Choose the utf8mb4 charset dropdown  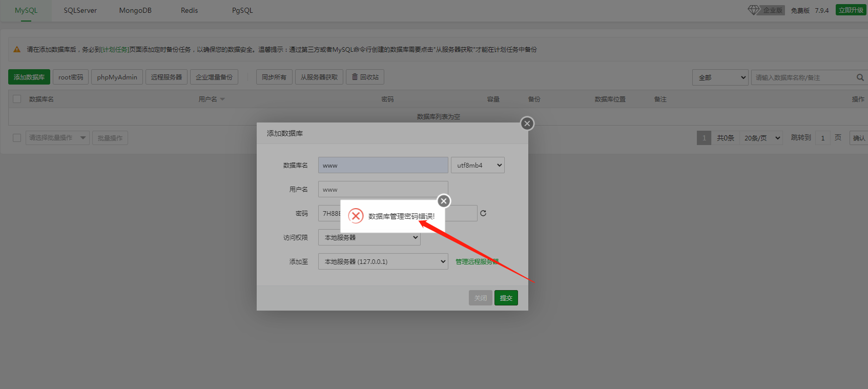click(x=478, y=165)
